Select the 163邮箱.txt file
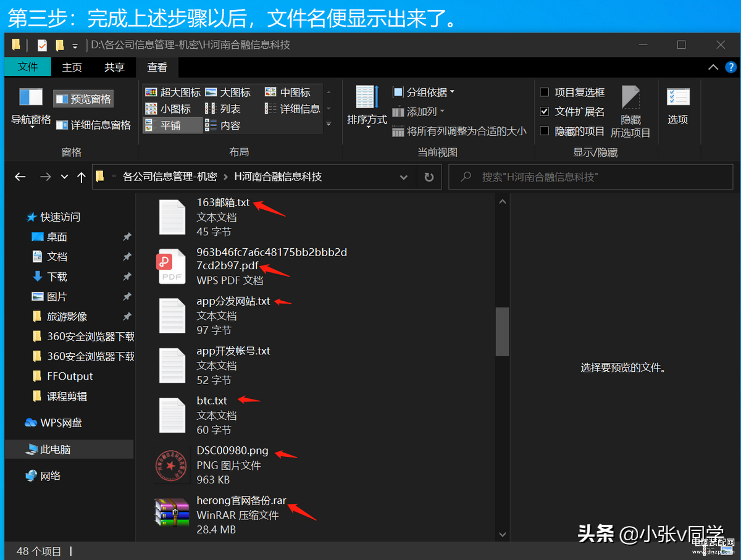The width and height of the screenshot is (741, 560). pos(204,217)
